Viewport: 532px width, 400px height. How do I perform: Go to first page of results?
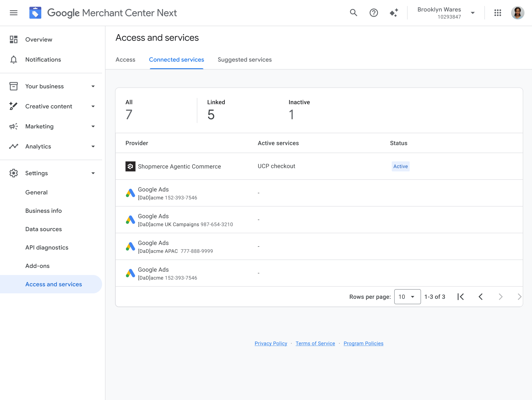(x=461, y=297)
